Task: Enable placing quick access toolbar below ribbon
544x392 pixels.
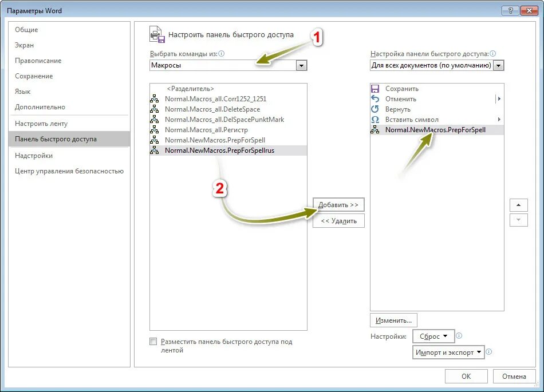Action: pos(153,342)
